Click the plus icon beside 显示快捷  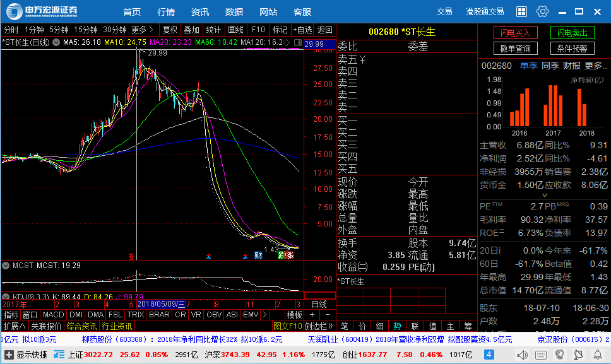(9, 355)
